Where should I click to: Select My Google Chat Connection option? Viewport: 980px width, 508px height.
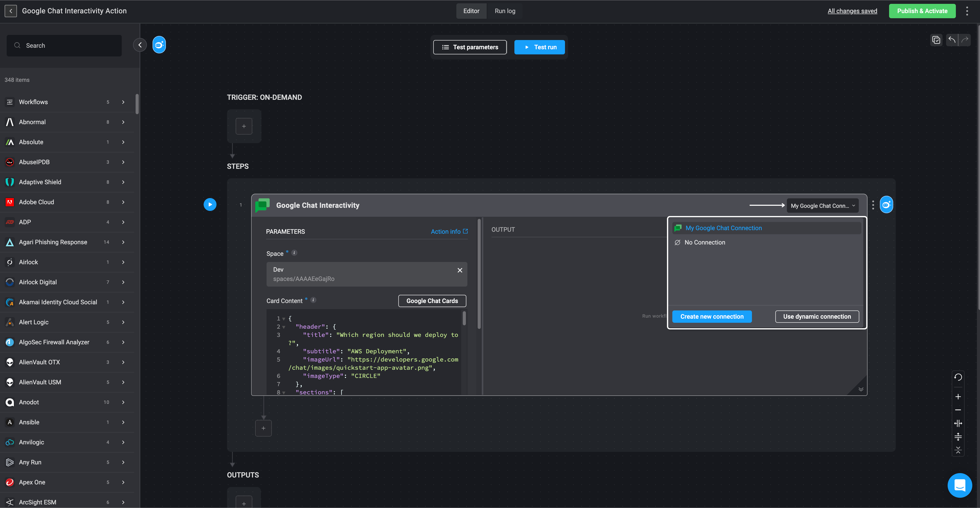(x=766, y=228)
